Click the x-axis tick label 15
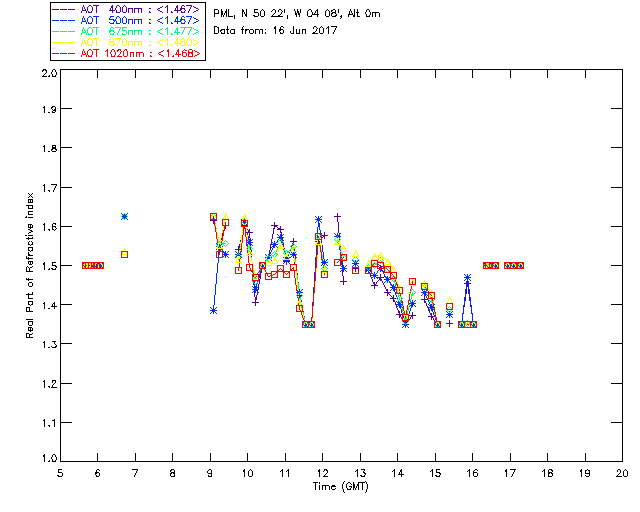Image resolution: width=640 pixels, height=512 pixels. 435,473
